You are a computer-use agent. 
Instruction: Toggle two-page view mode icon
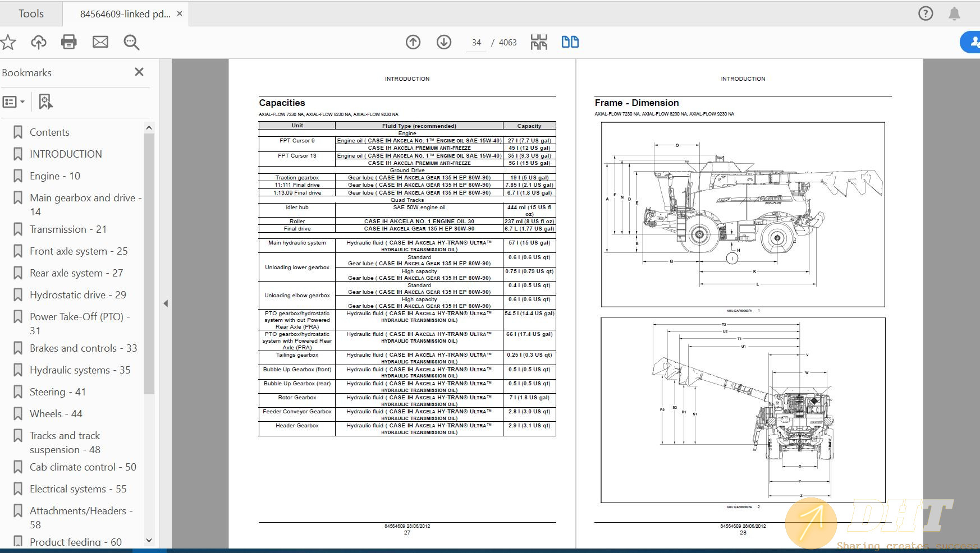pyautogui.click(x=570, y=42)
